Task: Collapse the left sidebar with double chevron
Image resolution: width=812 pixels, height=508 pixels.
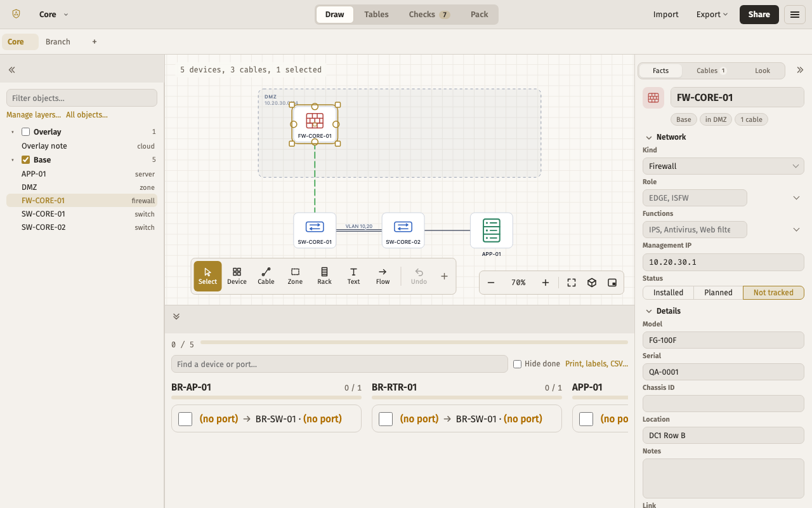Action: coord(11,70)
